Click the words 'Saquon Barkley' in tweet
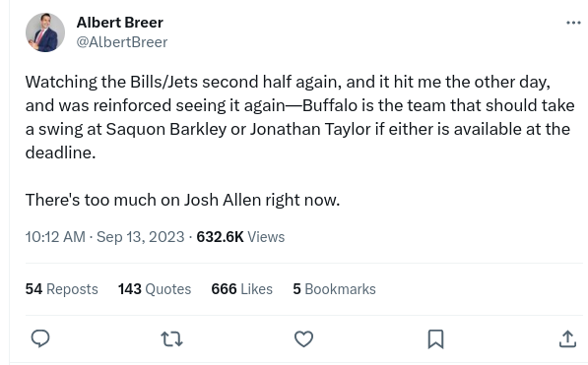588x365 pixels. pos(166,129)
